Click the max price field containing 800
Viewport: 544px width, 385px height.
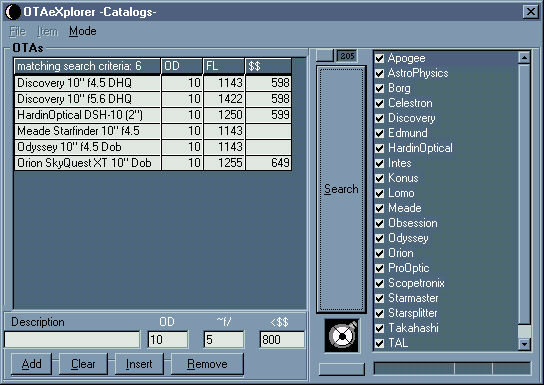(x=282, y=340)
